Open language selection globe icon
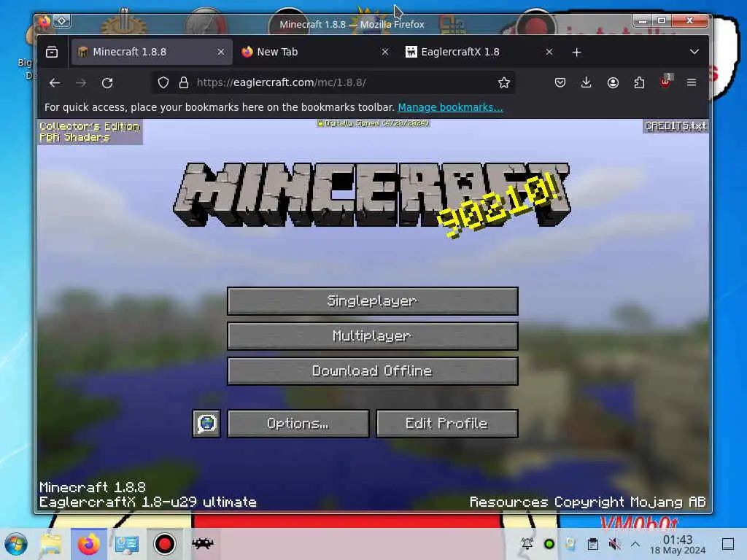The height and width of the screenshot is (560, 747). click(x=206, y=424)
